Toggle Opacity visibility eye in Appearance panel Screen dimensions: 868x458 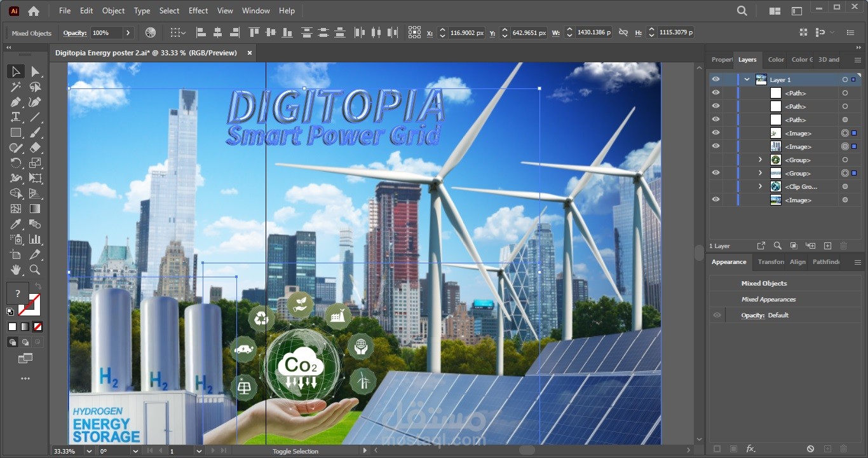click(x=717, y=316)
